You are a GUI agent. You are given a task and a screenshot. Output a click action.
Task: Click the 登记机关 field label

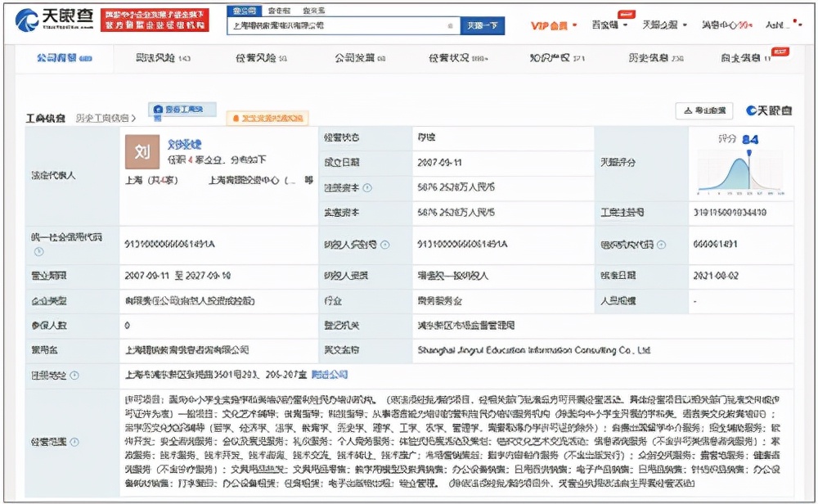[342, 326]
